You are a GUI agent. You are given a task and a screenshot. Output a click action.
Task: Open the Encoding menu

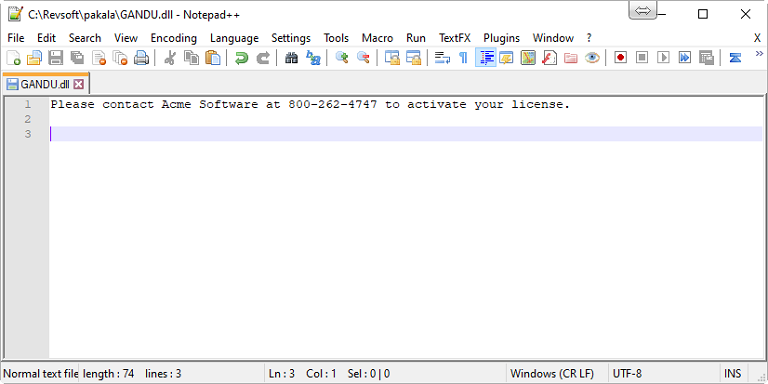[x=173, y=38]
